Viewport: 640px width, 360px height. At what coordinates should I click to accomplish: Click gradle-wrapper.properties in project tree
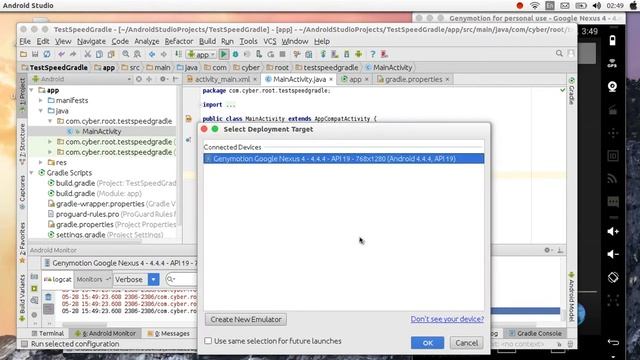coord(100,204)
